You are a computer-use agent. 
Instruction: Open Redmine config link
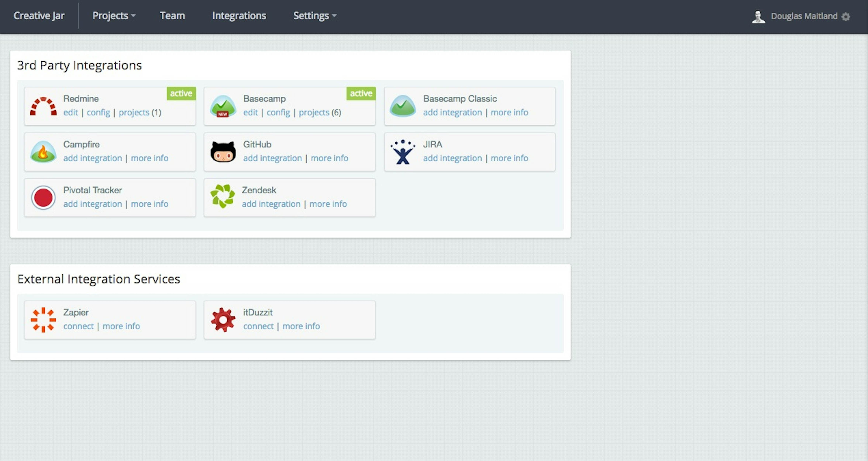coord(98,112)
